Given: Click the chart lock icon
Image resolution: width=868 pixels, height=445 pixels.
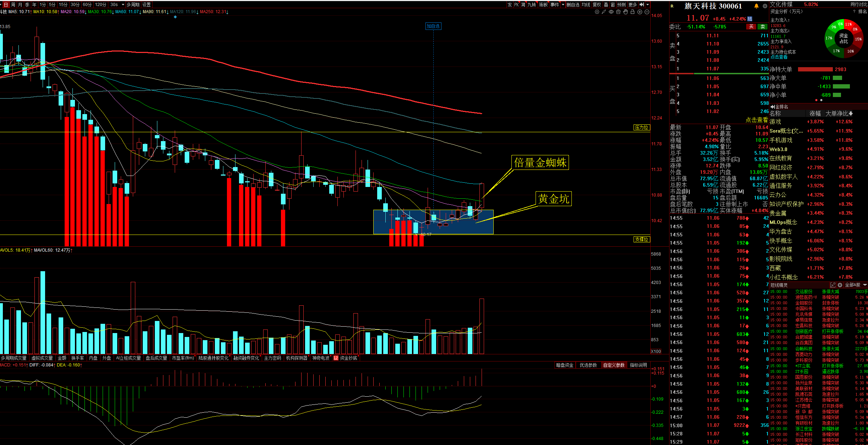Looking at the screenshot, I should [633, 12].
